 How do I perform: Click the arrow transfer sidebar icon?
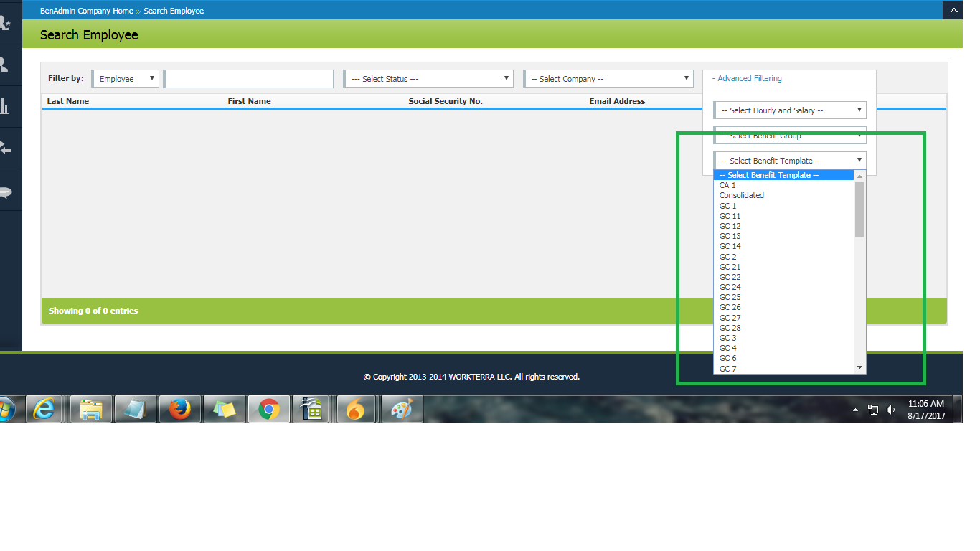[5, 149]
